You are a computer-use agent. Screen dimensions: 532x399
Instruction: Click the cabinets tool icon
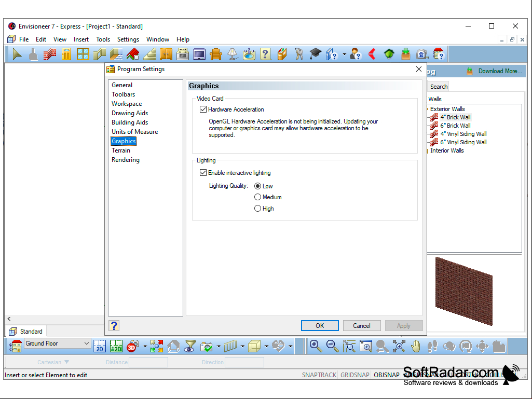point(166,54)
